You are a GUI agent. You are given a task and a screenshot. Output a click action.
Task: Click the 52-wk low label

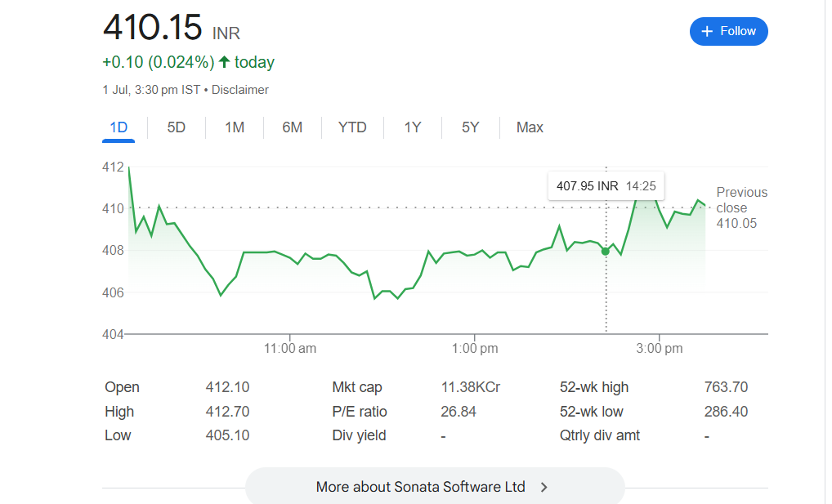[591, 412]
